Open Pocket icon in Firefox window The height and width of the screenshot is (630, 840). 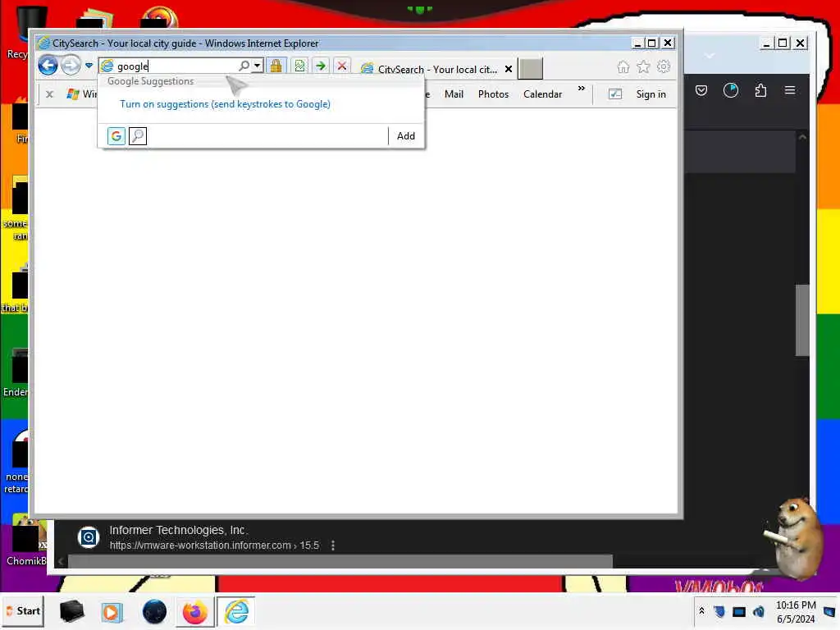click(701, 90)
